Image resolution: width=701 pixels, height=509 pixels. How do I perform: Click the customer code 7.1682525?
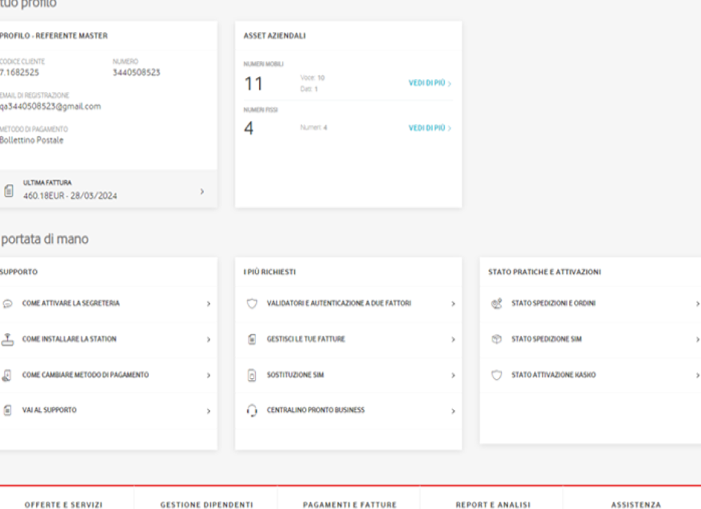point(20,72)
